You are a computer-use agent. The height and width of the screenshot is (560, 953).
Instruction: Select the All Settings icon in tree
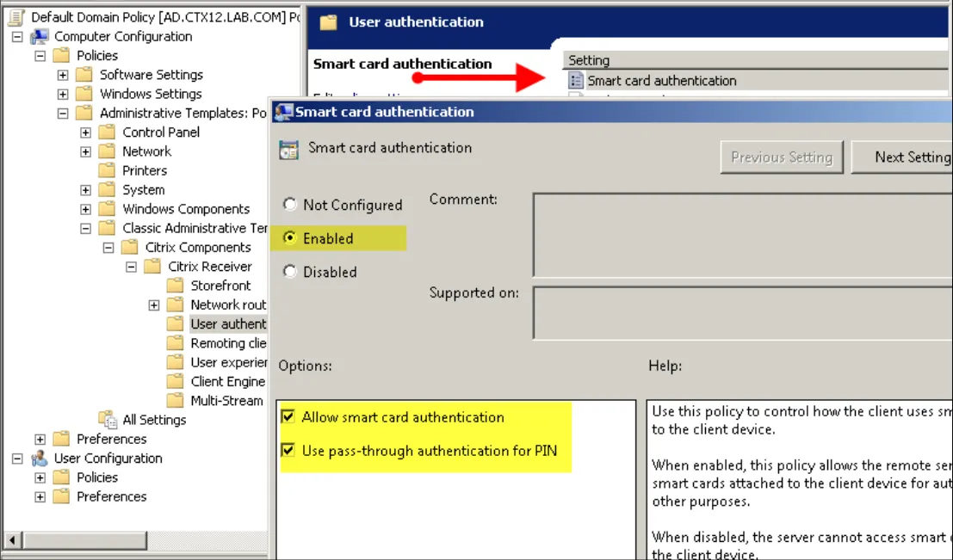[108, 419]
